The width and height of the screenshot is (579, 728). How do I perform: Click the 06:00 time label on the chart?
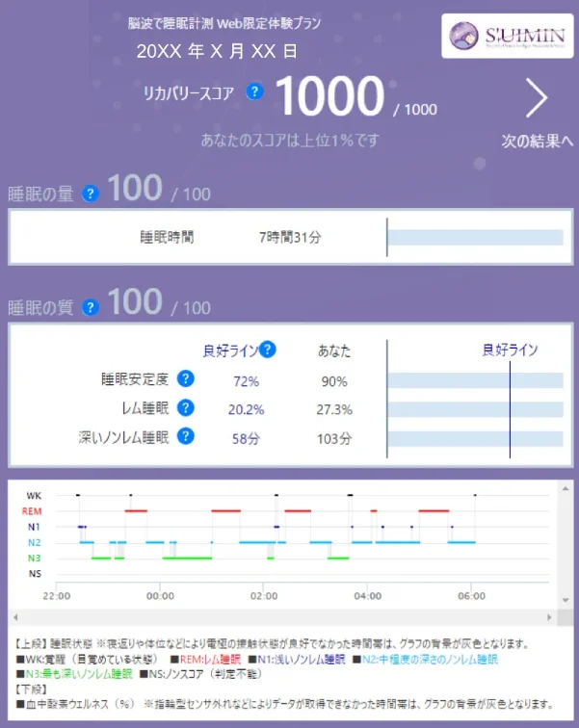click(x=471, y=596)
